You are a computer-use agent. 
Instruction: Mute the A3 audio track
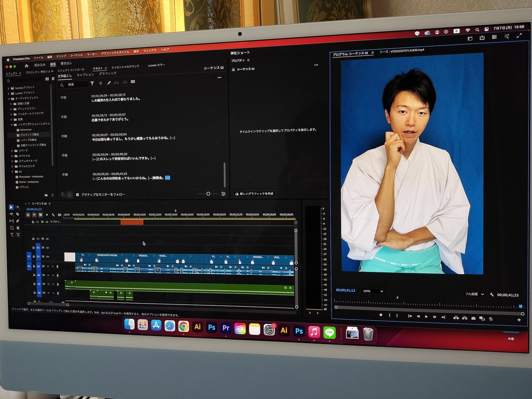tap(48, 284)
